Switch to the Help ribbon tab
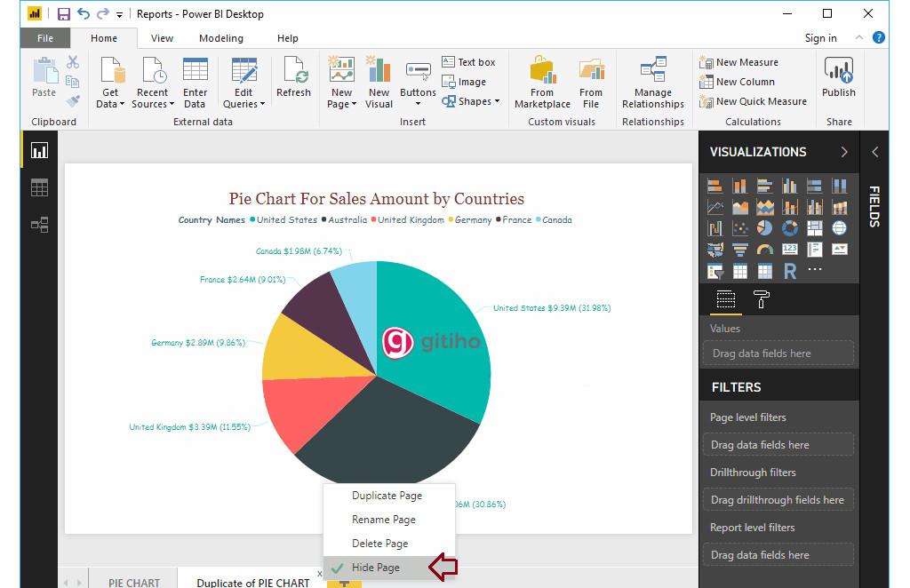The width and height of the screenshot is (910, 588). [288, 38]
